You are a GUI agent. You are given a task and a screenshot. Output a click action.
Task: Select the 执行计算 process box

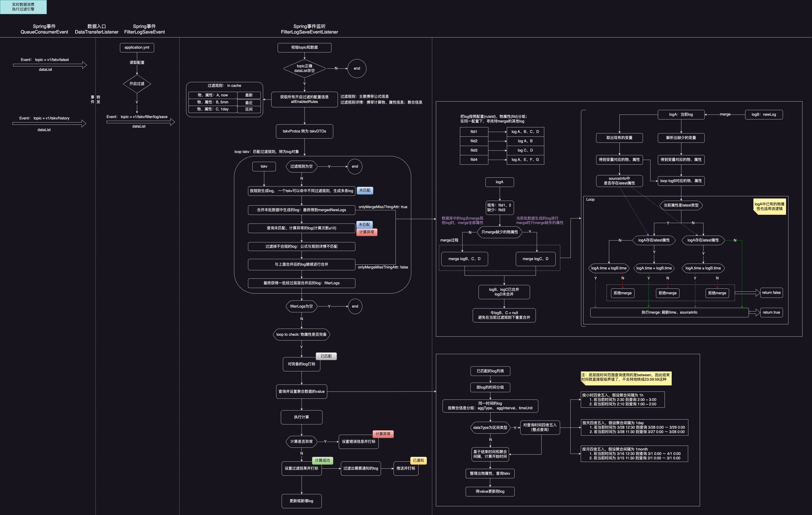coord(301,417)
